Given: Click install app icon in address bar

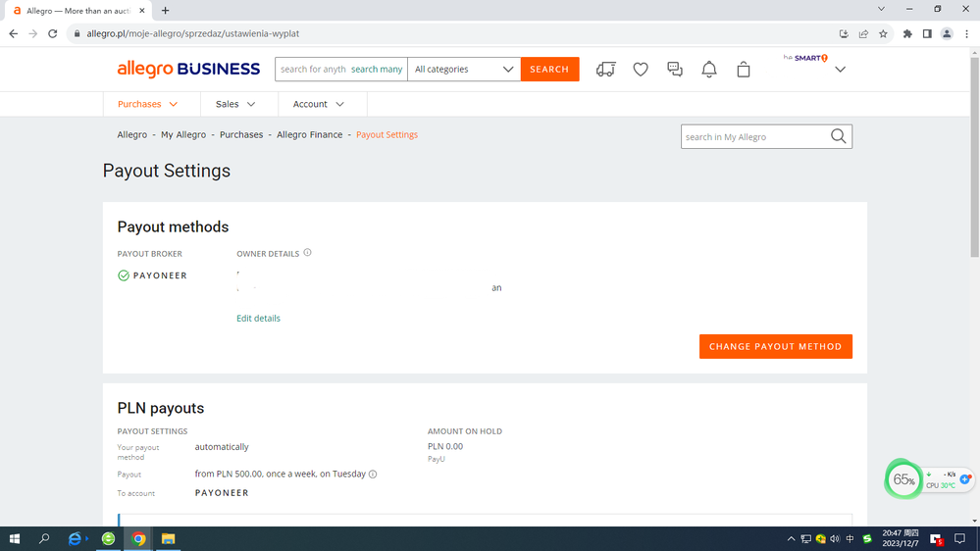Looking at the screenshot, I should point(844,33).
